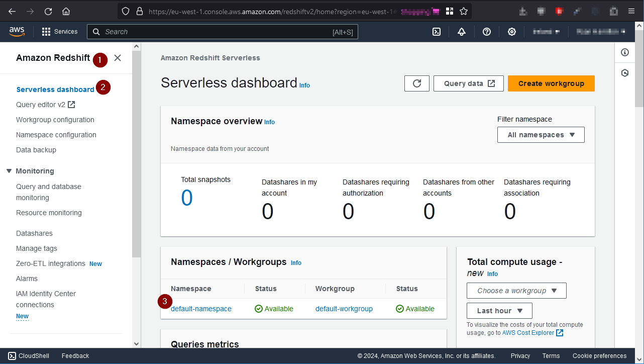Click the hexagon icon in right sidebar

tap(625, 73)
